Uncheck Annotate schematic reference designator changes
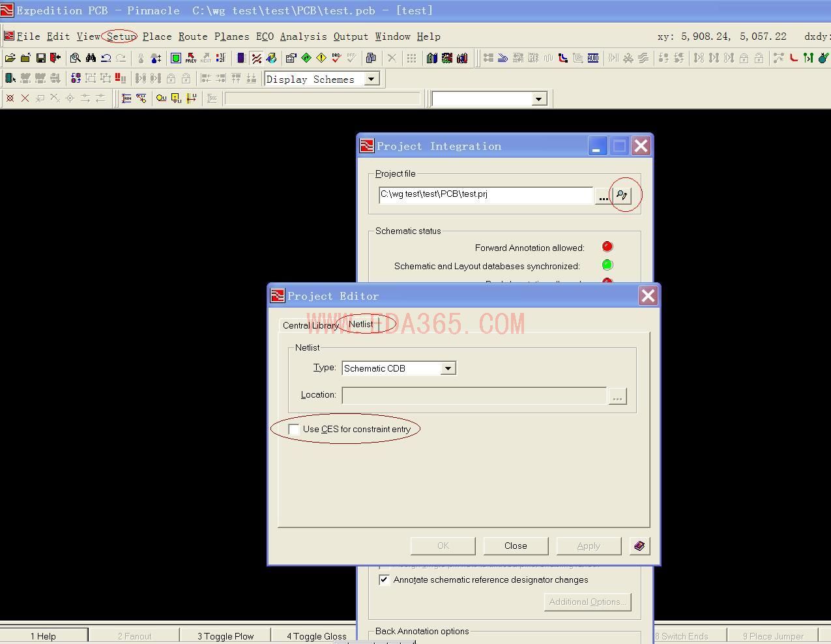The image size is (831, 644). tap(385, 579)
